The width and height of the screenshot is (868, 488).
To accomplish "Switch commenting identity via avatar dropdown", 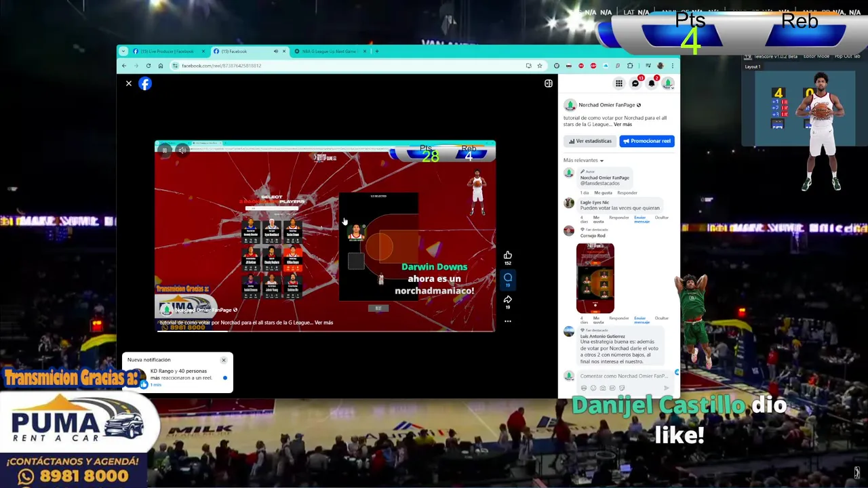I will [569, 376].
